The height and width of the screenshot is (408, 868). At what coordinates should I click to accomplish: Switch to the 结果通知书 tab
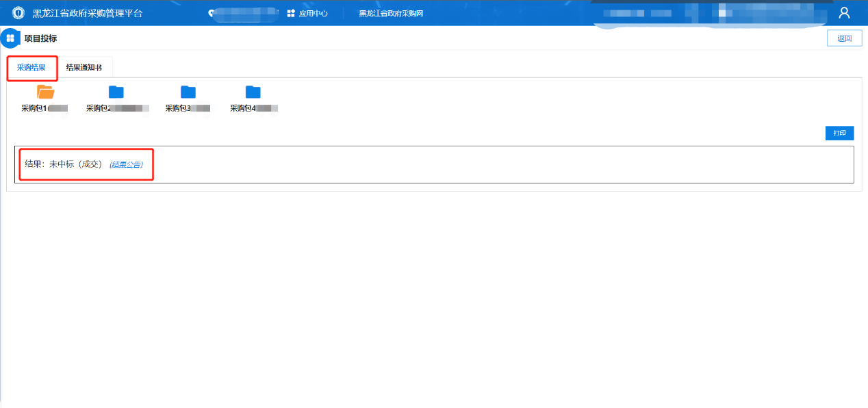84,68
